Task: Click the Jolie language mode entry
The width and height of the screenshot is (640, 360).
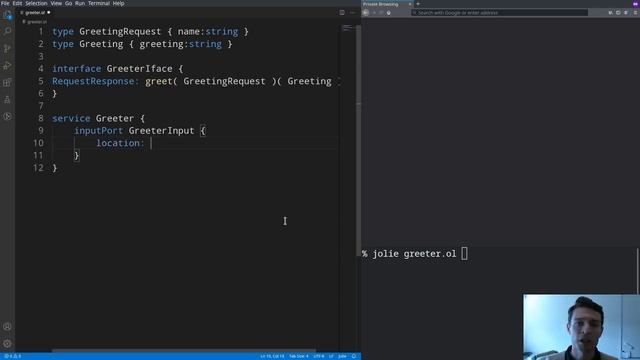Action: pyautogui.click(x=342, y=356)
